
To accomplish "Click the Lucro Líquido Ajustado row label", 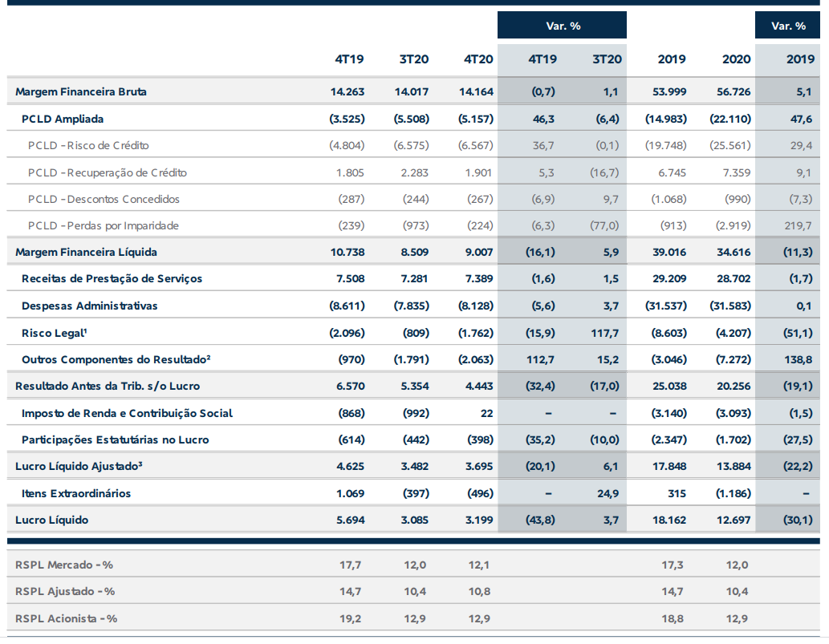I will click(79, 466).
